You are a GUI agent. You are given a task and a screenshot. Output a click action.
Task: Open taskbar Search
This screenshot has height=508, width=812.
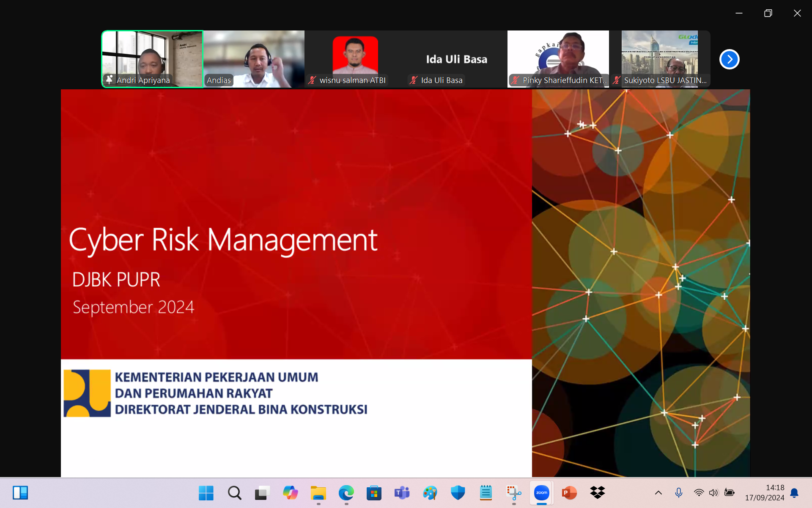234,493
